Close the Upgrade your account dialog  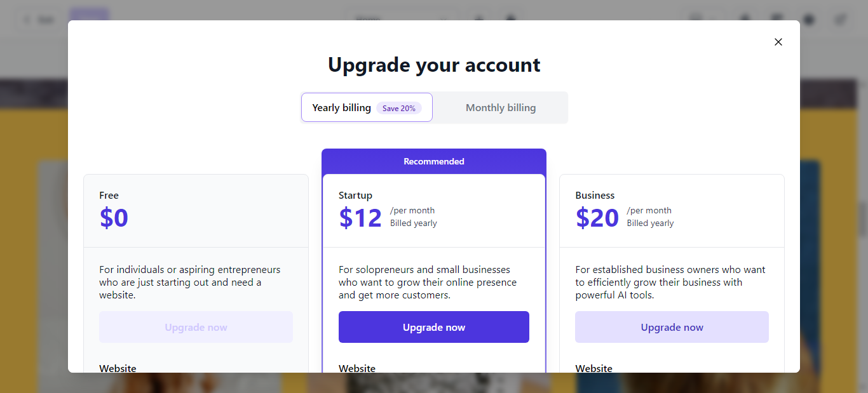(778, 42)
